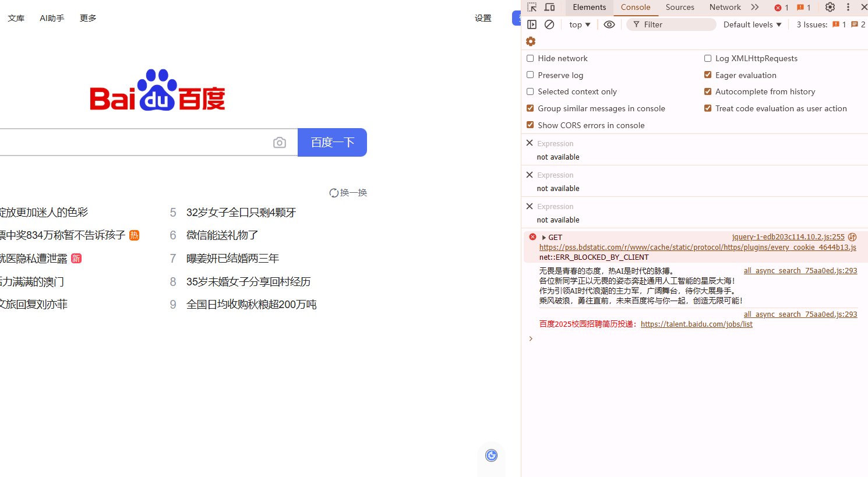Activate the inspect element picker icon

pos(532,7)
